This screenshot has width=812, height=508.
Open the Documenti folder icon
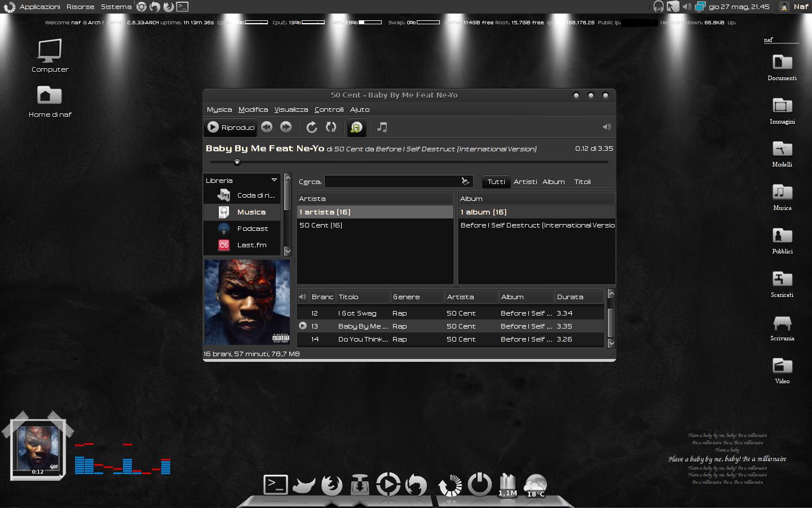[x=782, y=67]
